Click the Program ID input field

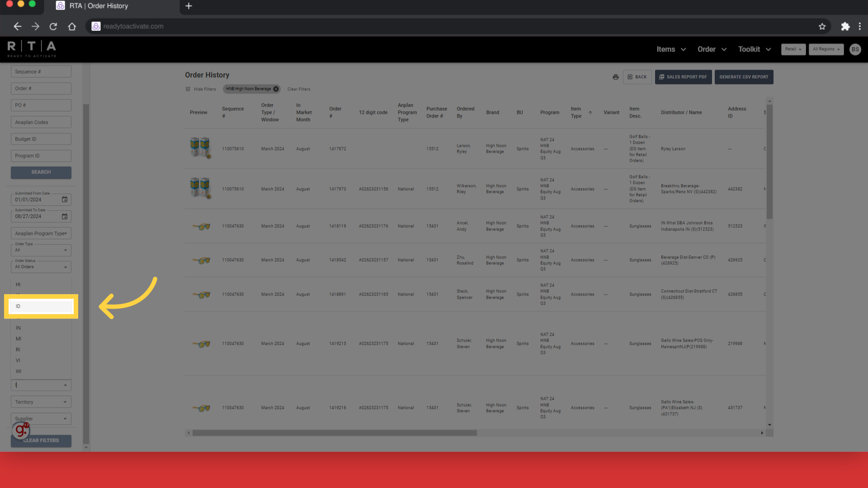click(41, 156)
